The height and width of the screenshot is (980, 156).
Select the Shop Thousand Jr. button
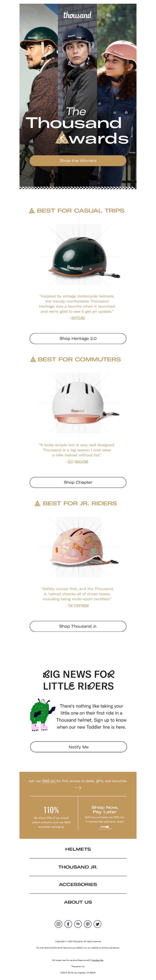point(78,626)
